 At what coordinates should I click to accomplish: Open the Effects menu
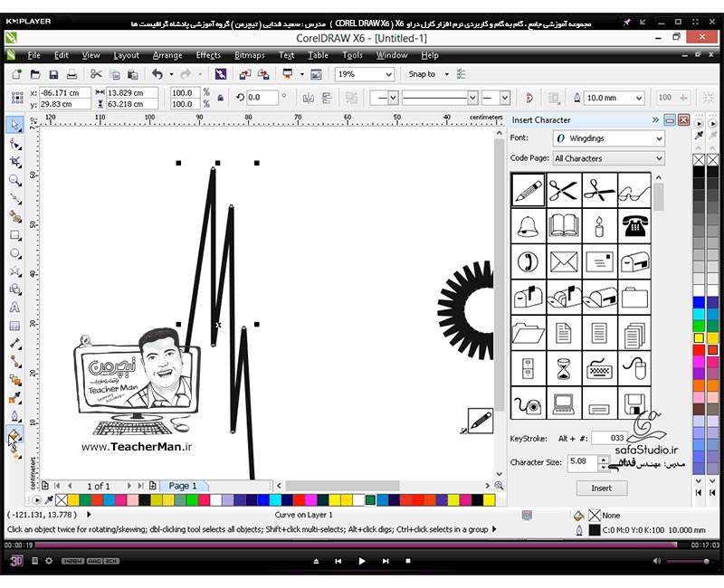point(208,55)
